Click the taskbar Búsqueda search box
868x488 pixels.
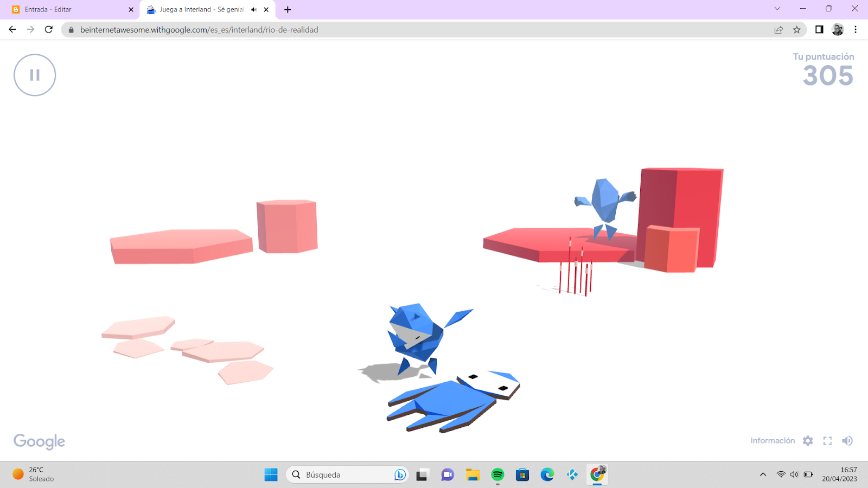point(347,474)
